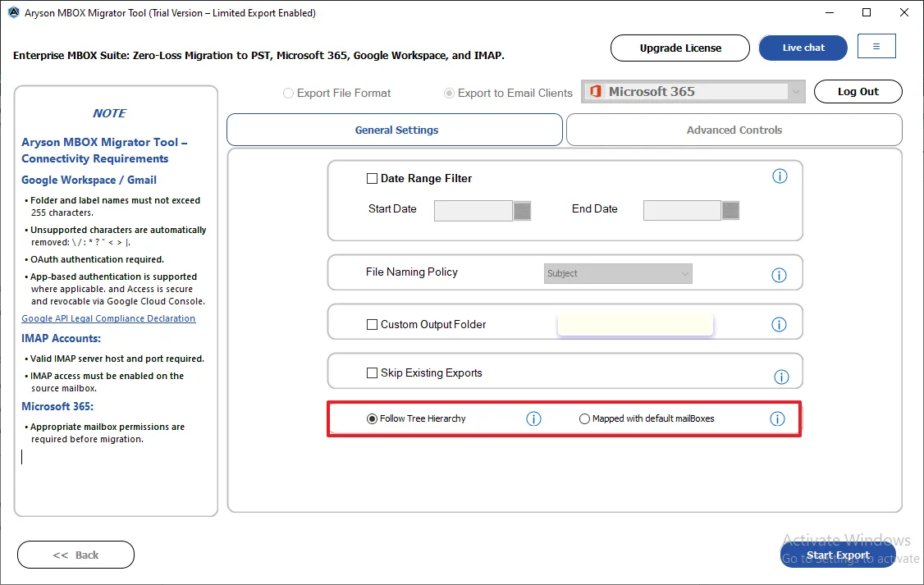Click the 'Microsoft 365:' heading in notes

pyautogui.click(x=57, y=406)
